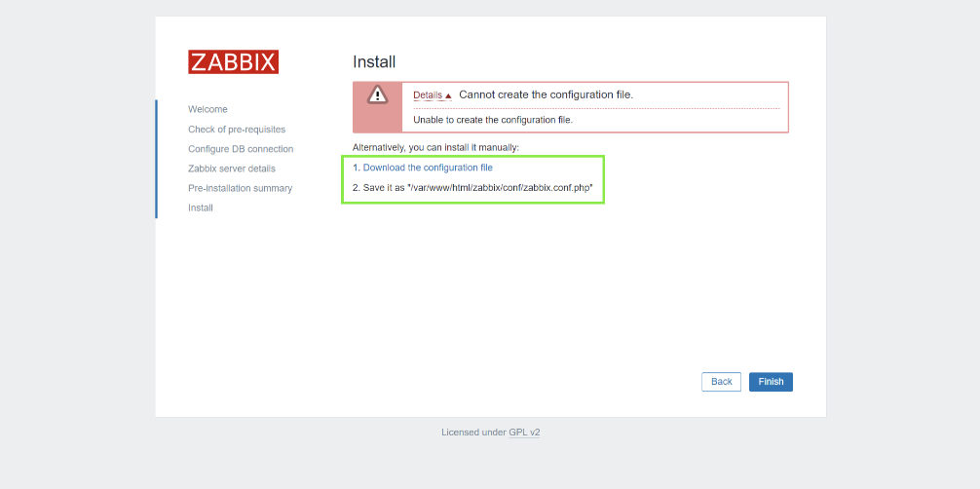Click the warning triangle icon
Image resolution: width=980 pixels, height=489 pixels.
[377, 95]
